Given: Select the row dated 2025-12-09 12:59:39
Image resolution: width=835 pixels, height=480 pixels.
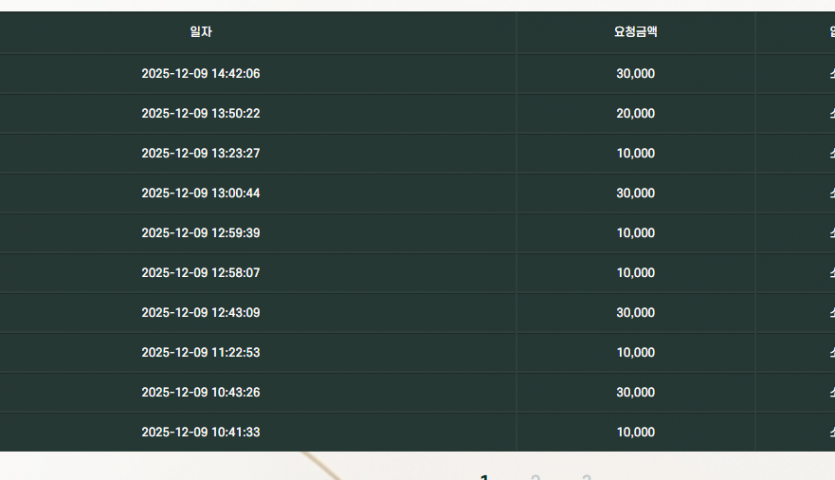Looking at the screenshot, I should 200,233.
